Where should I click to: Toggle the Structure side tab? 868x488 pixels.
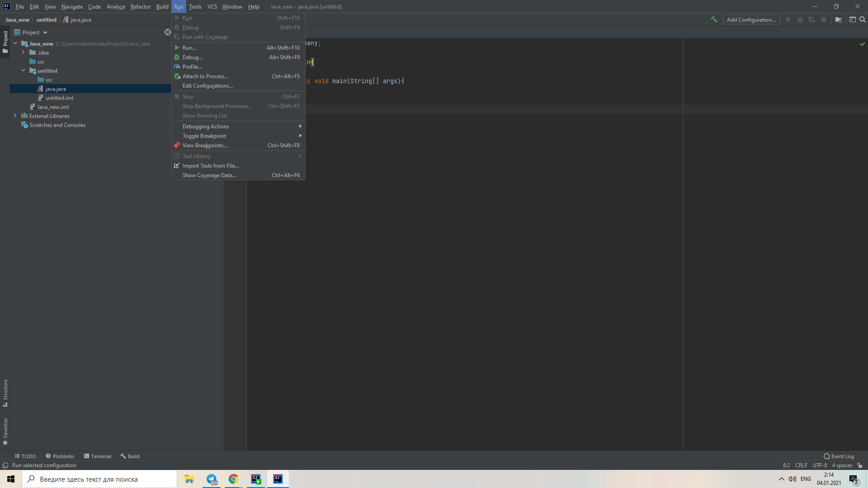[x=5, y=393]
